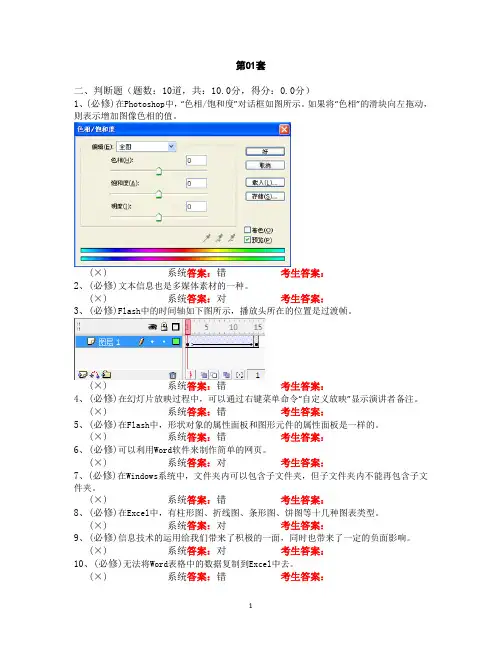This screenshot has width=502, height=649.
Task: Click frame 15 on the timeline ruler
Action: (x=258, y=327)
